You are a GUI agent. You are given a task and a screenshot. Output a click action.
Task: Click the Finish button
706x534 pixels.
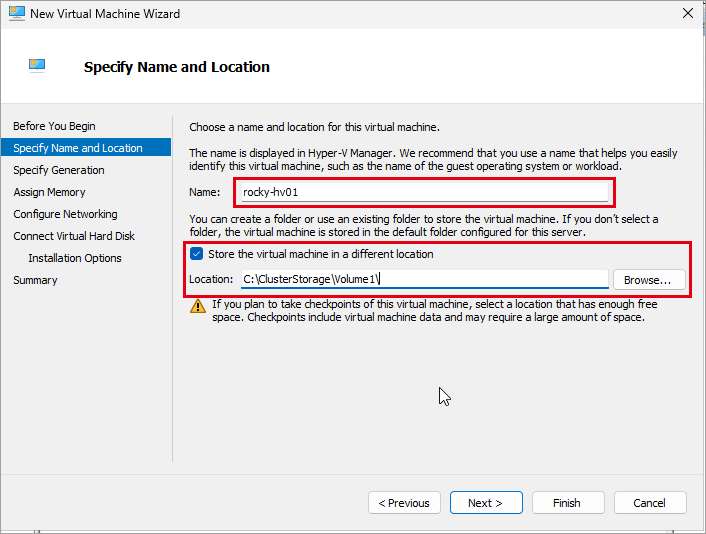coord(568,502)
